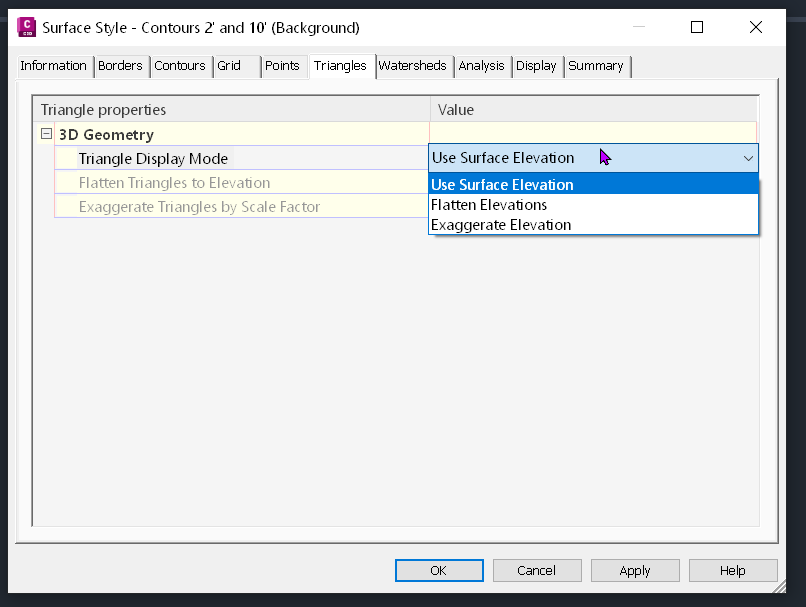Viewport: 806px width, 607px height.
Task: Open the Borders tab
Action: tap(121, 66)
